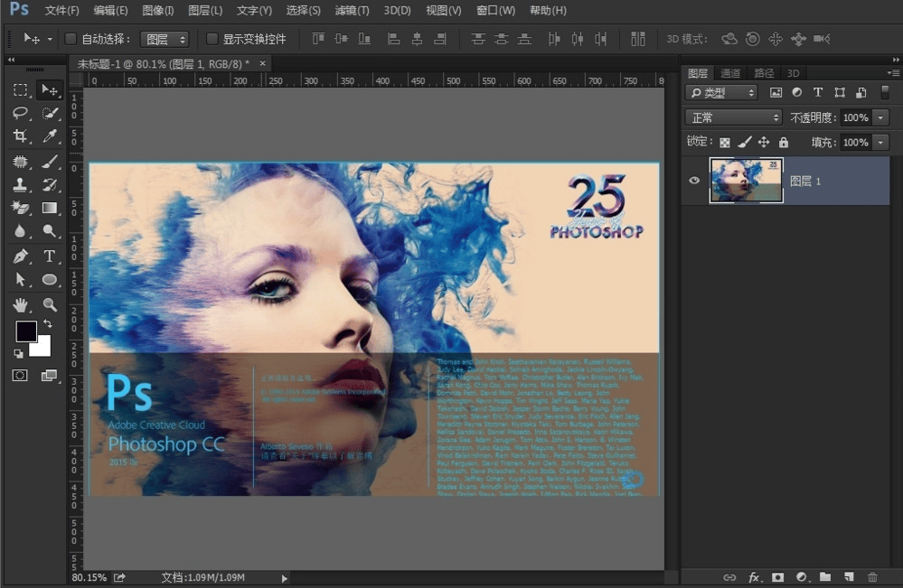Toggle lock image pixels brush icon
The image size is (903, 588).
point(745,142)
